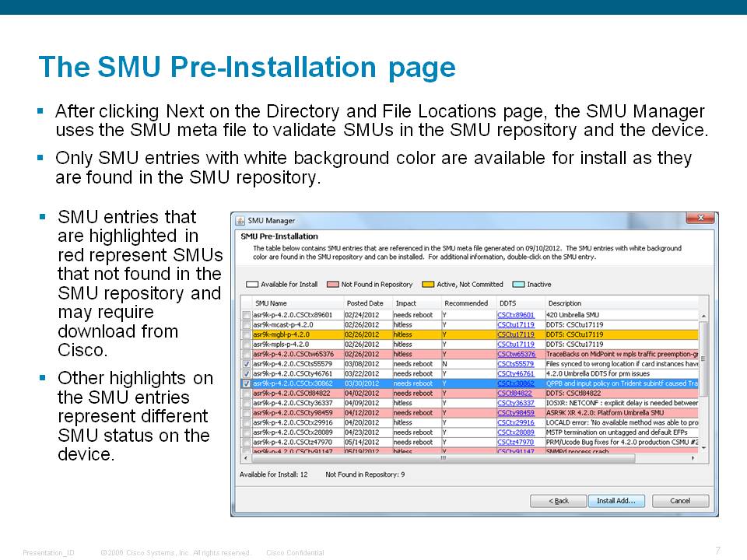
Task: Tick checkbox for asr9k-mcast-p-4.2.0
Action: 247,325
